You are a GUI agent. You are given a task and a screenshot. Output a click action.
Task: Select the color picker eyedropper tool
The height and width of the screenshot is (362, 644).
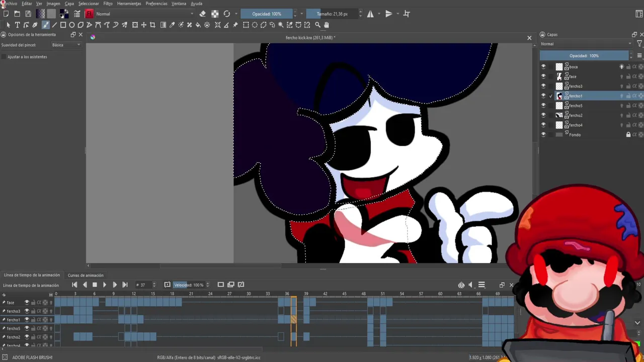pos(172,25)
